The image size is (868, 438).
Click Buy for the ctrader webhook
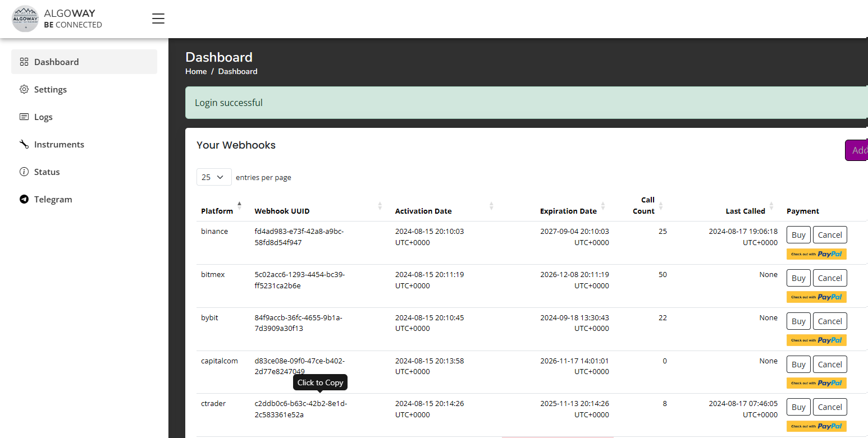click(x=798, y=407)
